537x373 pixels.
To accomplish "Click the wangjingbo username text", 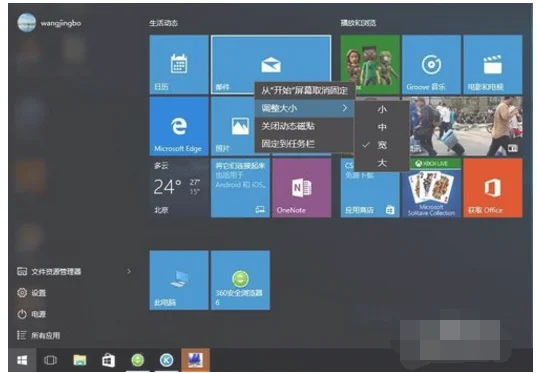I will [x=61, y=23].
